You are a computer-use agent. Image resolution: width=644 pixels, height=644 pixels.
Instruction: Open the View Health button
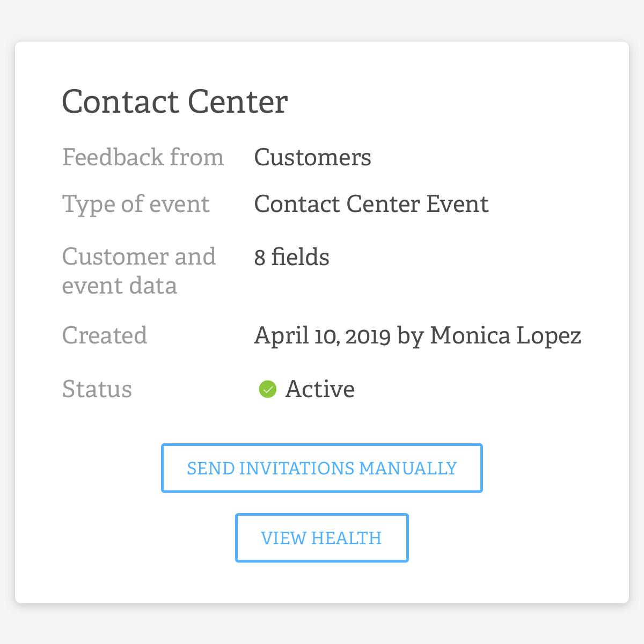click(322, 538)
